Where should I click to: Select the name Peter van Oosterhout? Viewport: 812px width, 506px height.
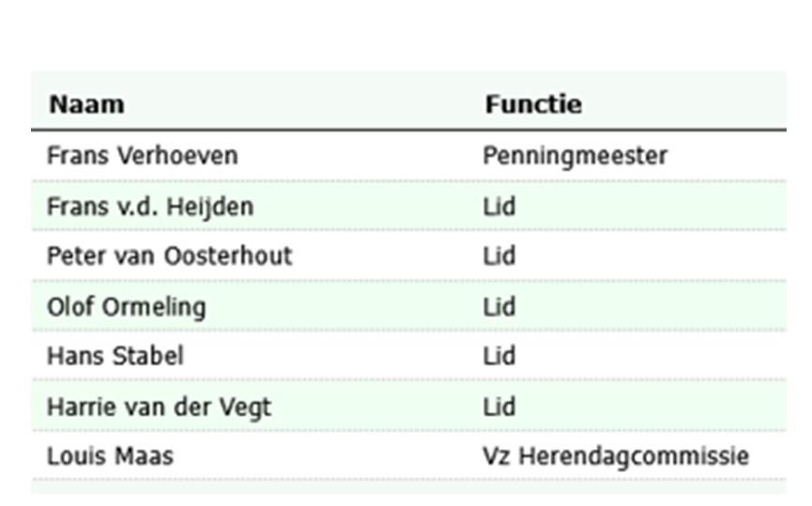169,256
